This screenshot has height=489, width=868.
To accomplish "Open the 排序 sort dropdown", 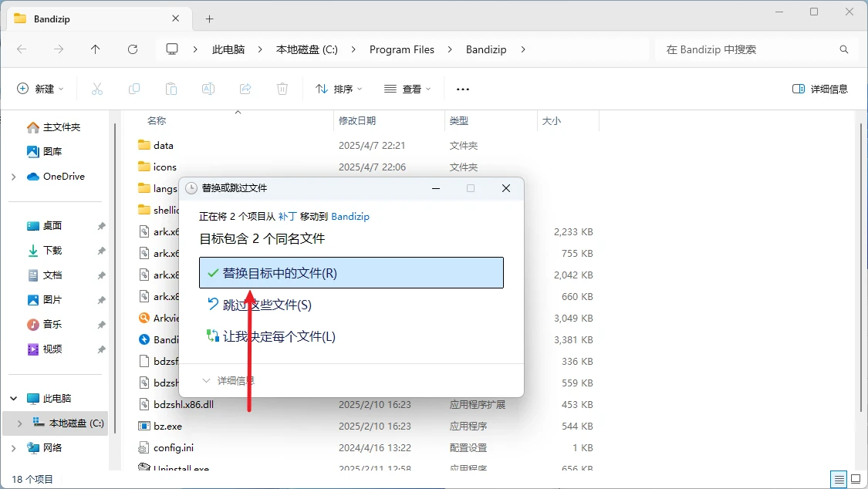I will (x=339, y=89).
